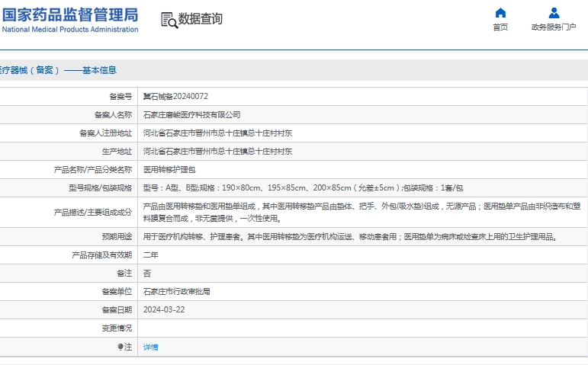Viewport: 588px width, 365px height.
Task: Select 石家庄市行政审批局 in 备案单位 row
Action: (177, 292)
